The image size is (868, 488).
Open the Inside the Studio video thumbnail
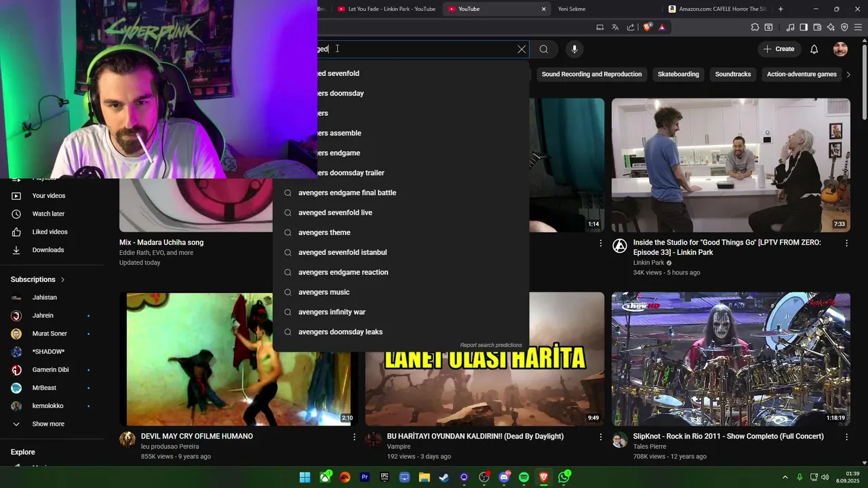click(x=730, y=165)
